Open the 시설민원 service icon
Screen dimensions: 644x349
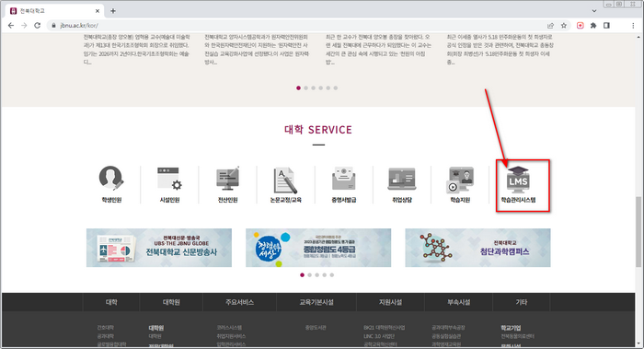click(x=169, y=184)
